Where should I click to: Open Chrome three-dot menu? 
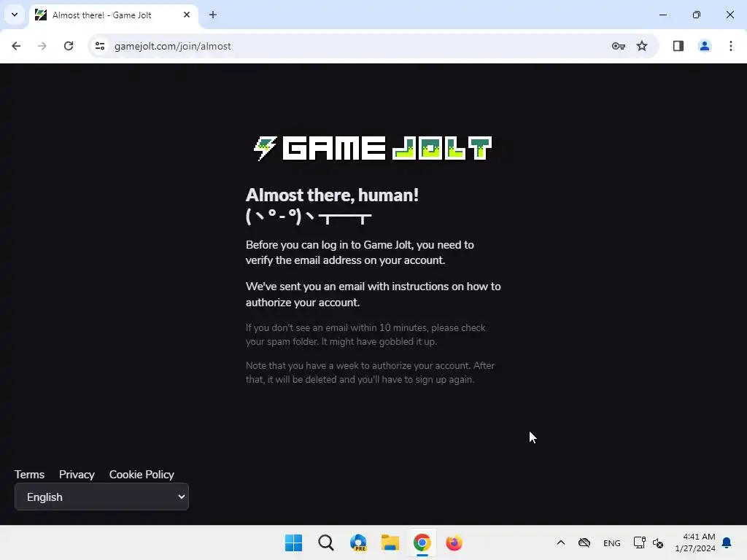[x=731, y=46]
